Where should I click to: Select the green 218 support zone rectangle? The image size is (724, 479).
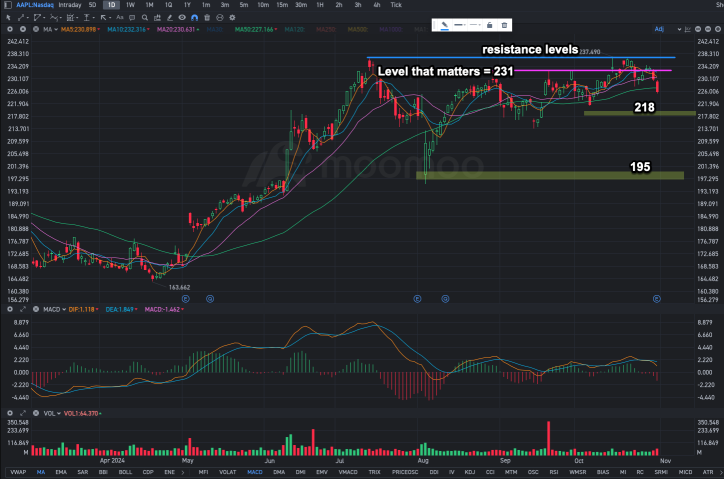point(640,113)
